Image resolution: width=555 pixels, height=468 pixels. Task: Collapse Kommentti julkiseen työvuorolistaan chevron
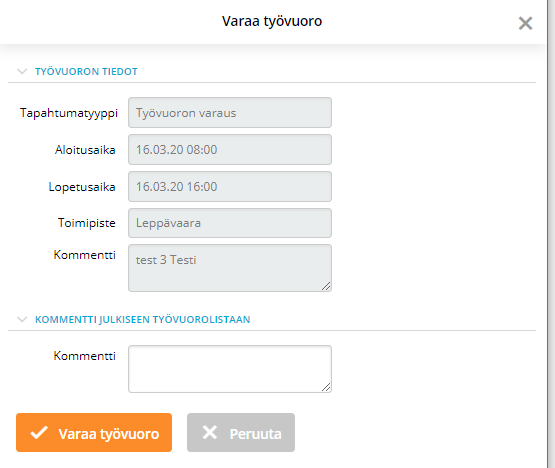tap(22, 319)
